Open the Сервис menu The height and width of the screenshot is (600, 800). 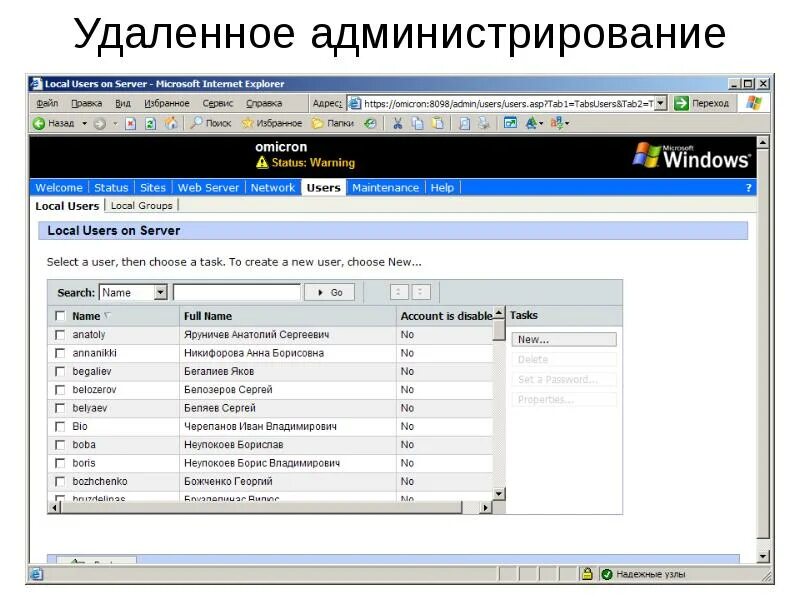(218, 104)
